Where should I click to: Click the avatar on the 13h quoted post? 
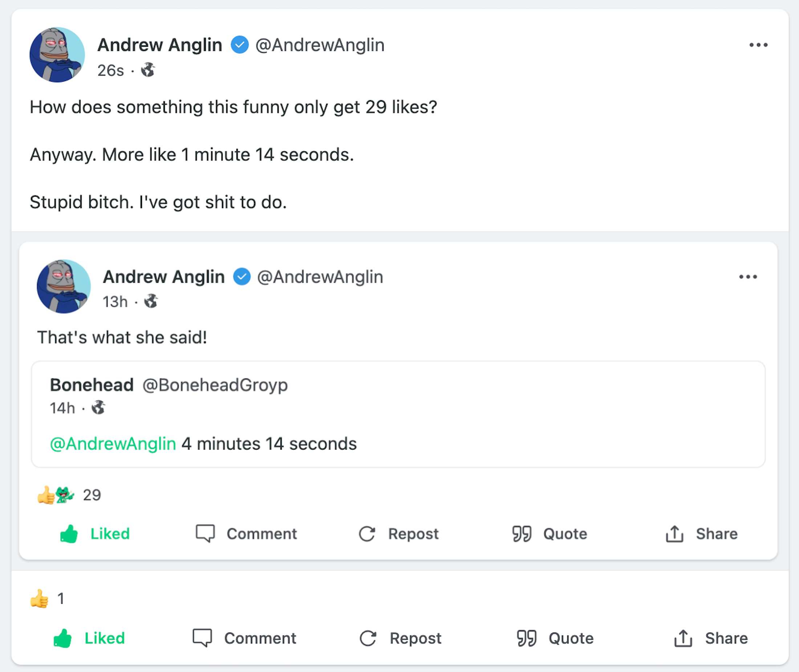coord(64,287)
